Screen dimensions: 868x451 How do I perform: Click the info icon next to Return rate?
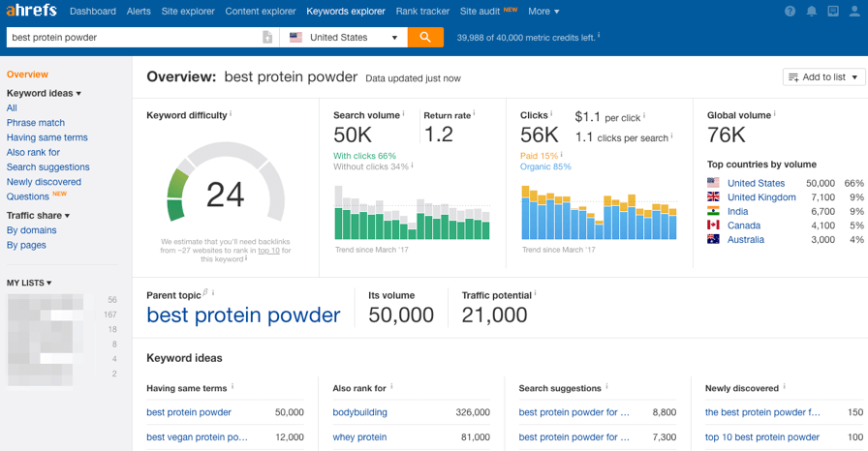click(x=475, y=113)
